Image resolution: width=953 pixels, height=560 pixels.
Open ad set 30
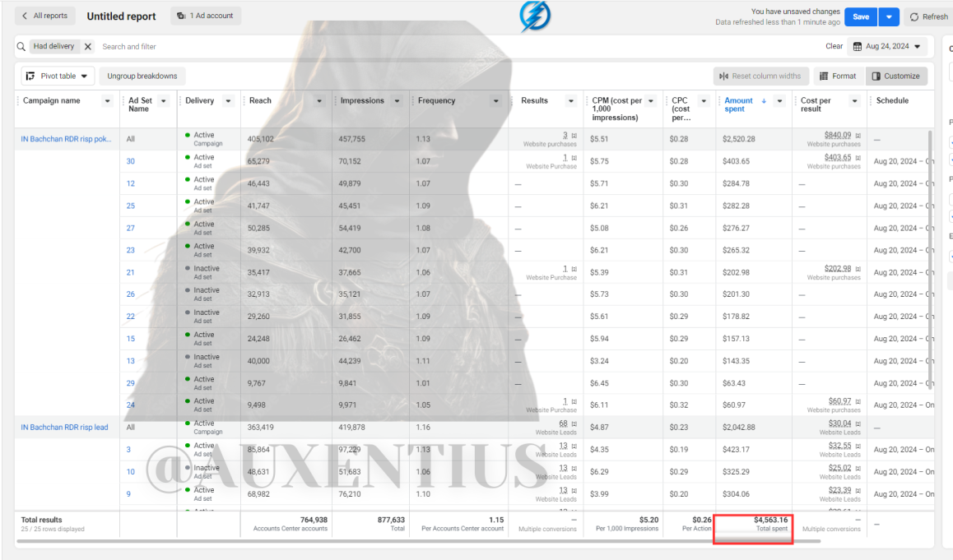(x=131, y=161)
